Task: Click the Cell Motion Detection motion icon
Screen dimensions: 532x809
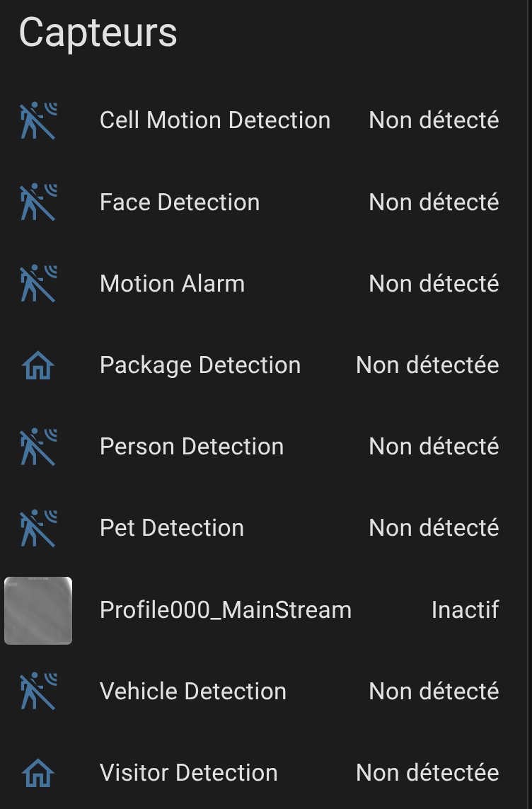Action: 38,120
